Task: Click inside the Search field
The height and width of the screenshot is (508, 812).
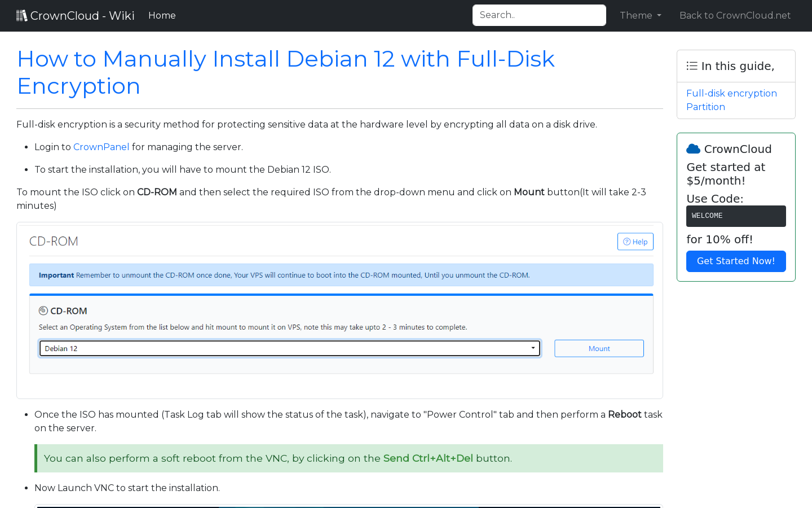Action: point(539,15)
